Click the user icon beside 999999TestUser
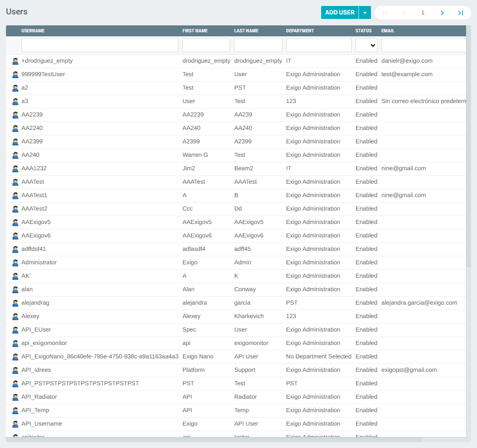The image size is (477, 448). click(15, 75)
